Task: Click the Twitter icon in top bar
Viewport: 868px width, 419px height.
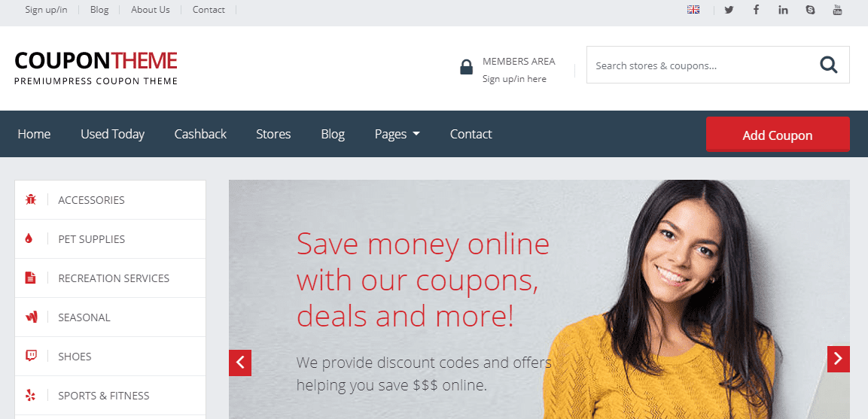Action: click(x=729, y=10)
